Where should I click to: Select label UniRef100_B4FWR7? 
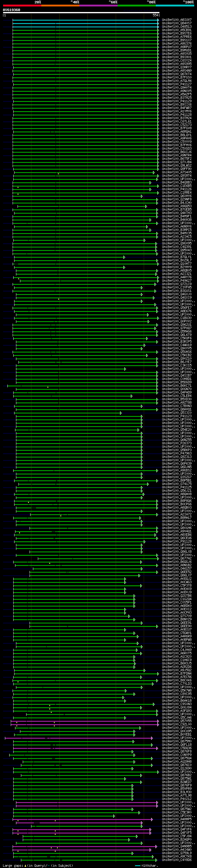click(176, 108)
